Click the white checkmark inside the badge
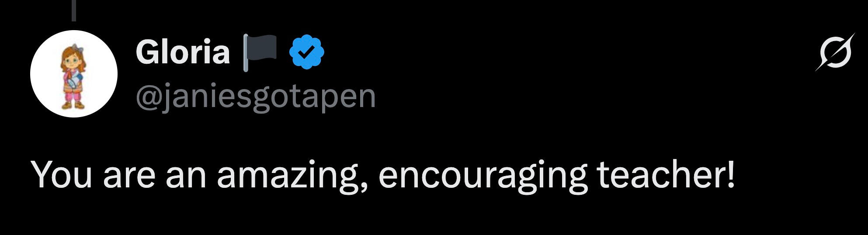Screen dimensions: 868x235 [x=307, y=53]
